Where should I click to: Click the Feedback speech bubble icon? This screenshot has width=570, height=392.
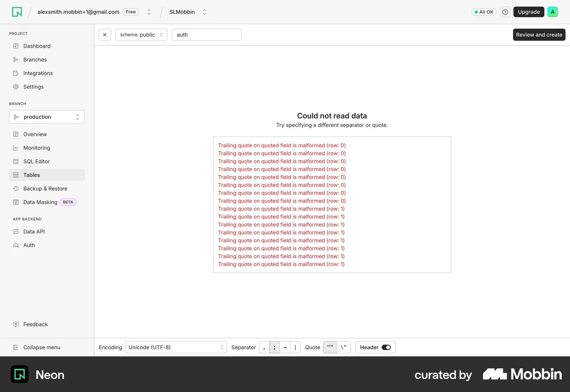click(x=16, y=324)
